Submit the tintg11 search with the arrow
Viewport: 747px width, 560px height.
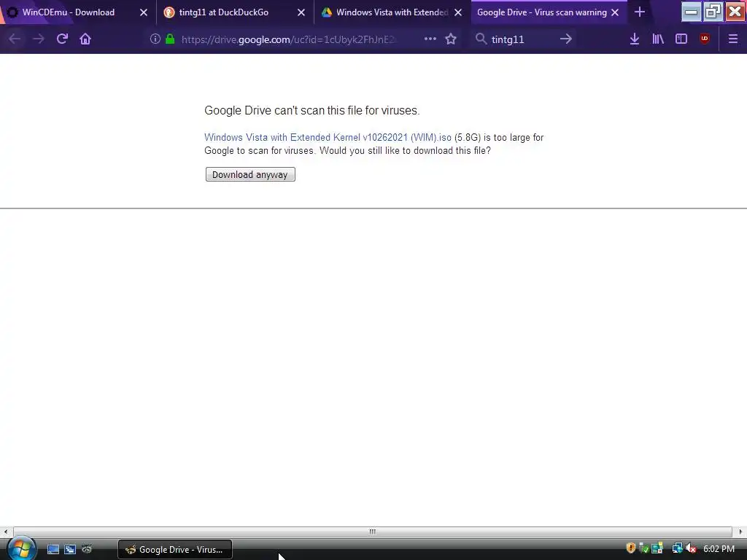(x=566, y=39)
